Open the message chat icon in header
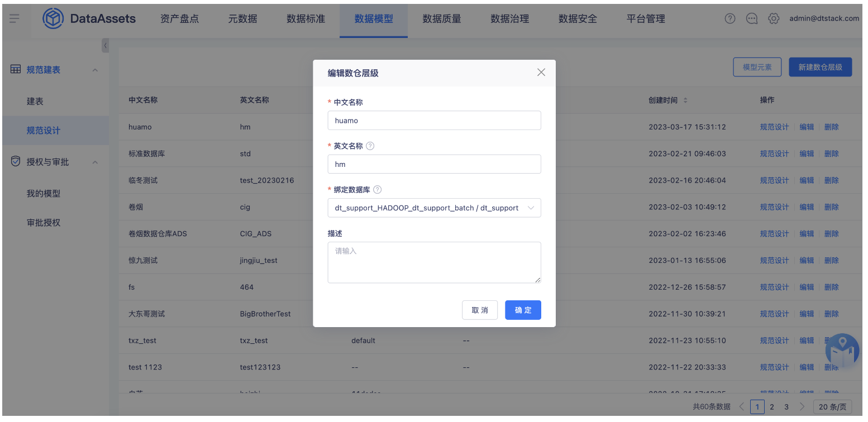 tap(752, 18)
